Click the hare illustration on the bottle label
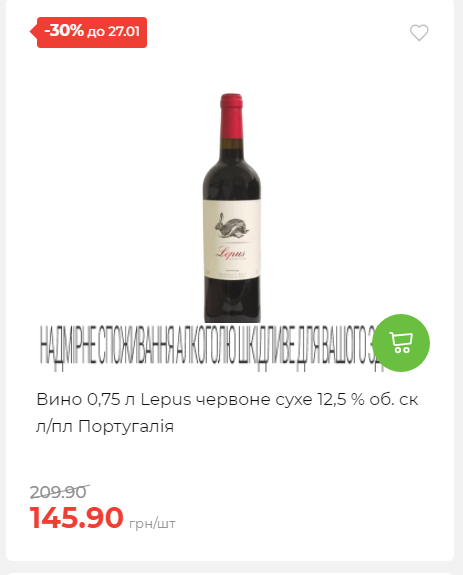The height and width of the screenshot is (575, 463). pos(231,227)
